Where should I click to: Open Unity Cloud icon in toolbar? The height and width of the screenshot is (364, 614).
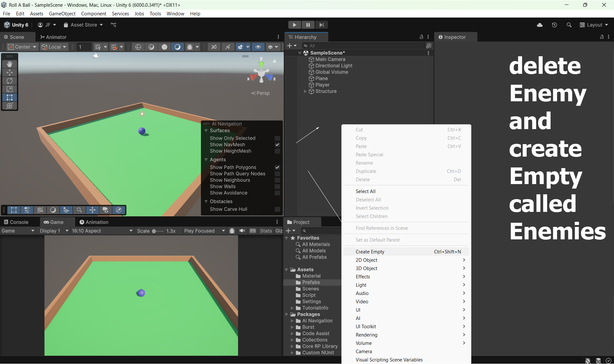(x=540, y=25)
